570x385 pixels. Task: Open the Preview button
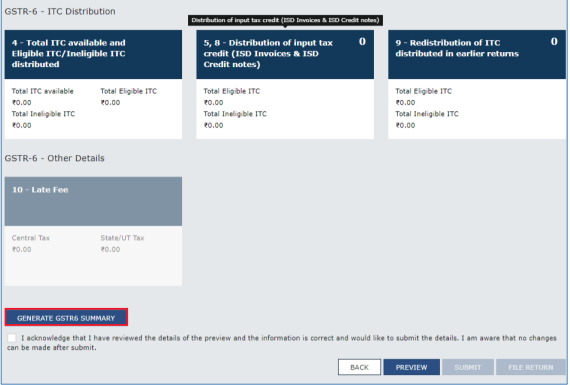(411, 367)
